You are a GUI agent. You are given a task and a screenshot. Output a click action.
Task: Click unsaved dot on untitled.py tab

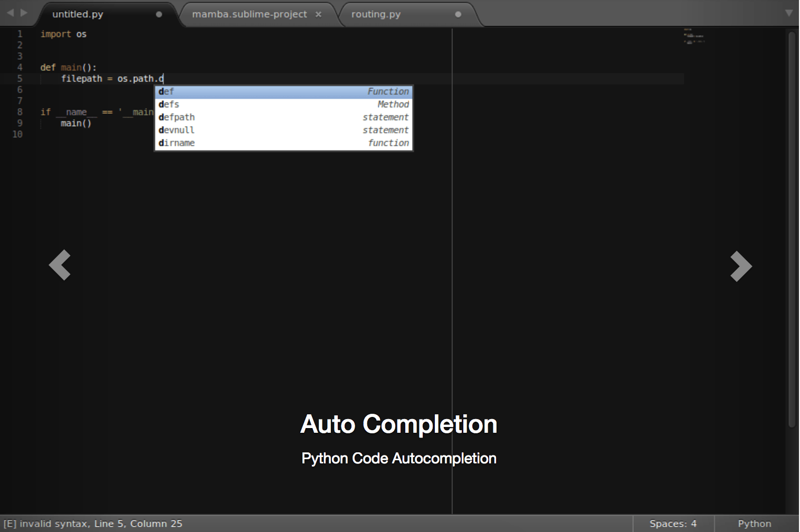(x=159, y=14)
